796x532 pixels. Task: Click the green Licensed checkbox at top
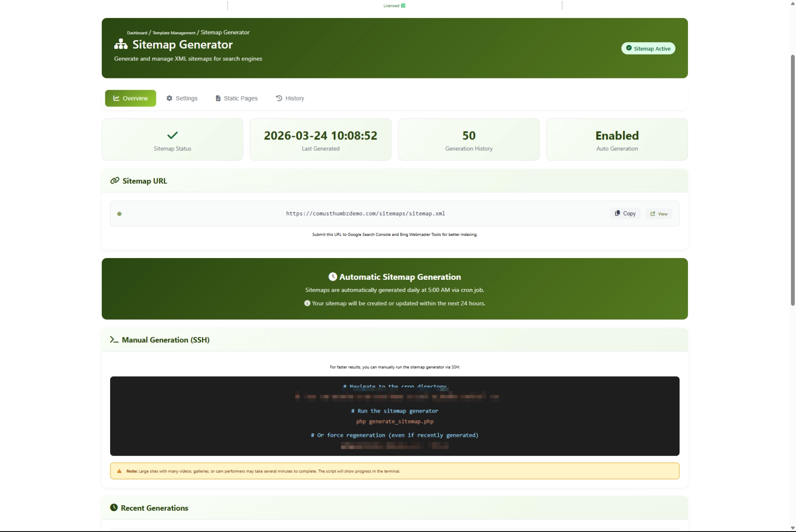pos(403,6)
